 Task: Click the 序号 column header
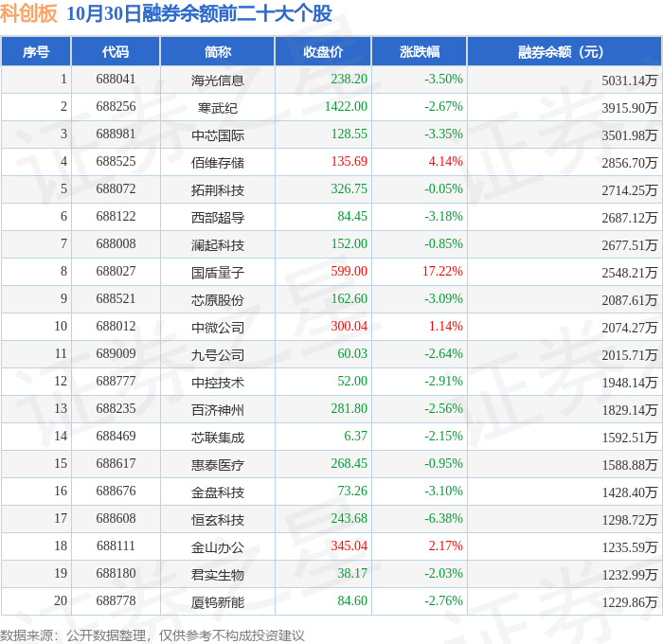pos(36,51)
